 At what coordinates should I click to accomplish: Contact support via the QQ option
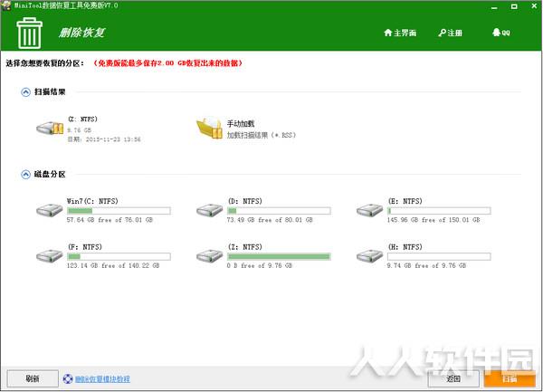click(x=500, y=33)
